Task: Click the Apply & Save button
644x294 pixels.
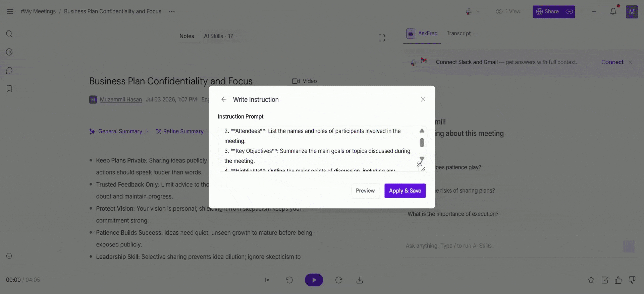Action: coord(405,191)
